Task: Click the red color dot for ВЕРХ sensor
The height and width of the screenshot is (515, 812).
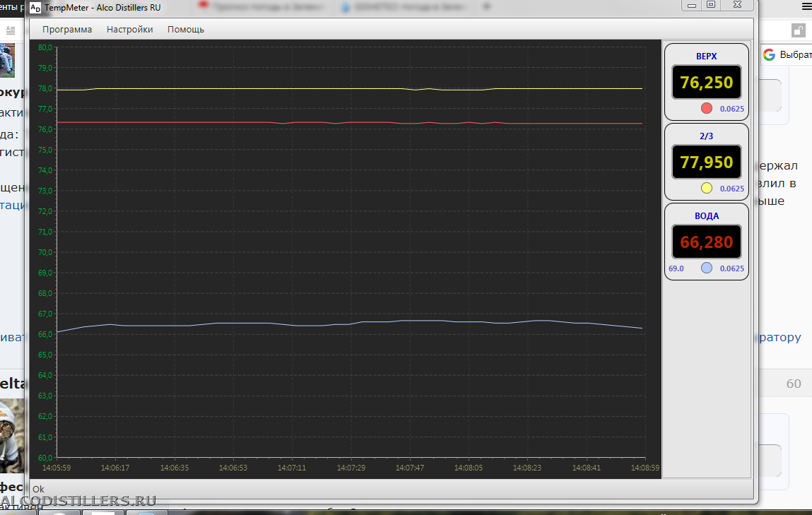Action: tap(707, 108)
